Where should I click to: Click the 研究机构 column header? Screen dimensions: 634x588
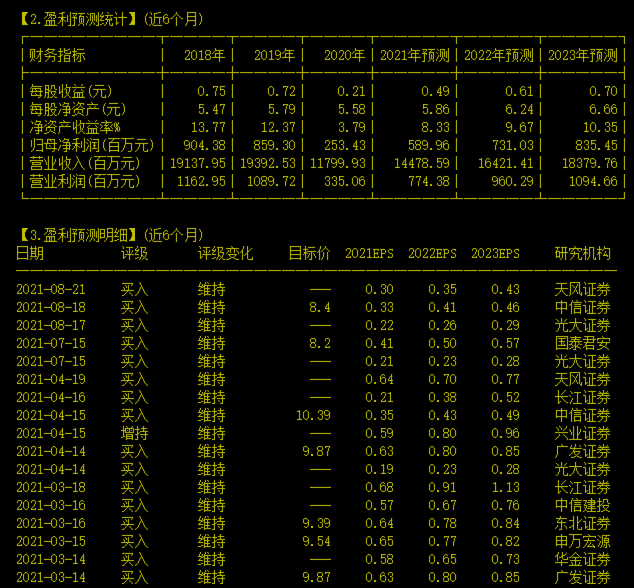(x=582, y=254)
